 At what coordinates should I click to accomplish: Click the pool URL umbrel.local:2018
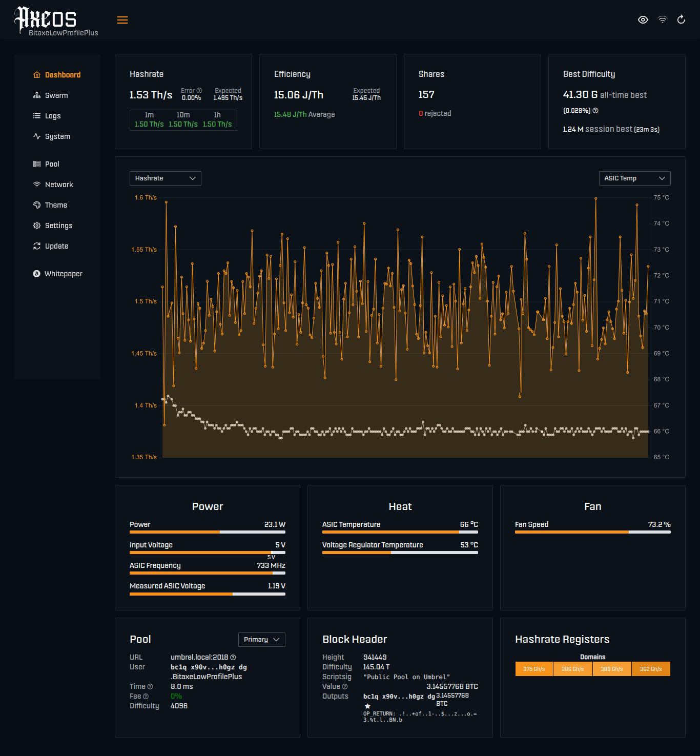[199, 657]
